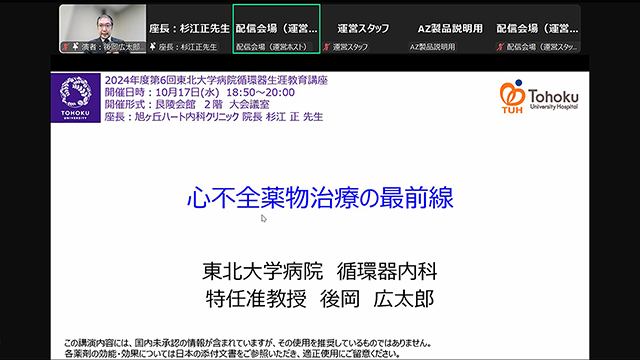Select the 座長:杉江正先生 participant tile
Screen dimensions: 640x360
coord(189,29)
